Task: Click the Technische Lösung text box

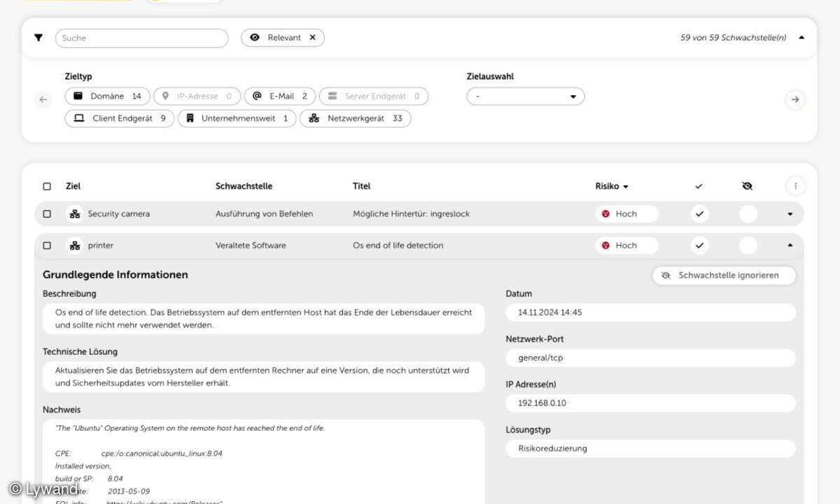Action: tap(263, 377)
